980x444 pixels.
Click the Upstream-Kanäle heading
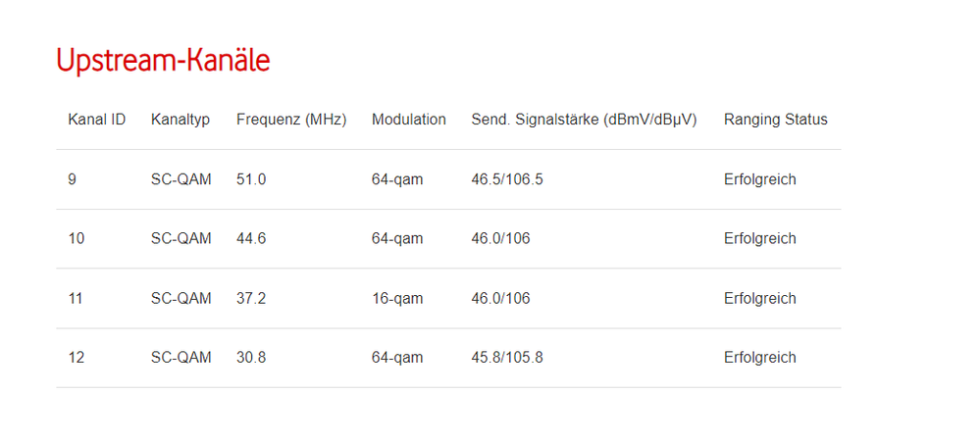point(163,61)
